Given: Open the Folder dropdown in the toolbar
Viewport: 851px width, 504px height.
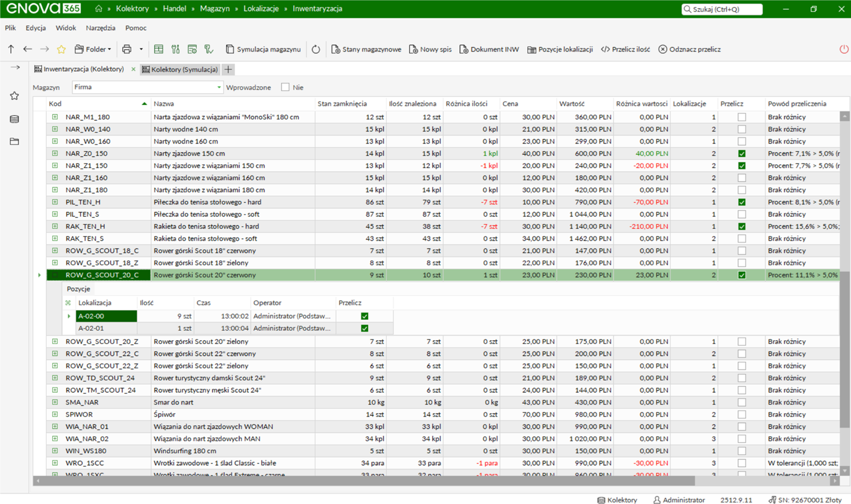Looking at the screenshot, I should pos(93,49).
